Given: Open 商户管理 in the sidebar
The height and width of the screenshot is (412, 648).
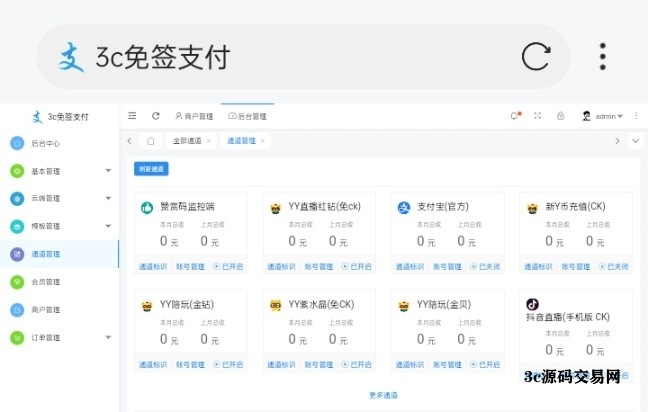Looking at the screenshot, I should (59, 310).
